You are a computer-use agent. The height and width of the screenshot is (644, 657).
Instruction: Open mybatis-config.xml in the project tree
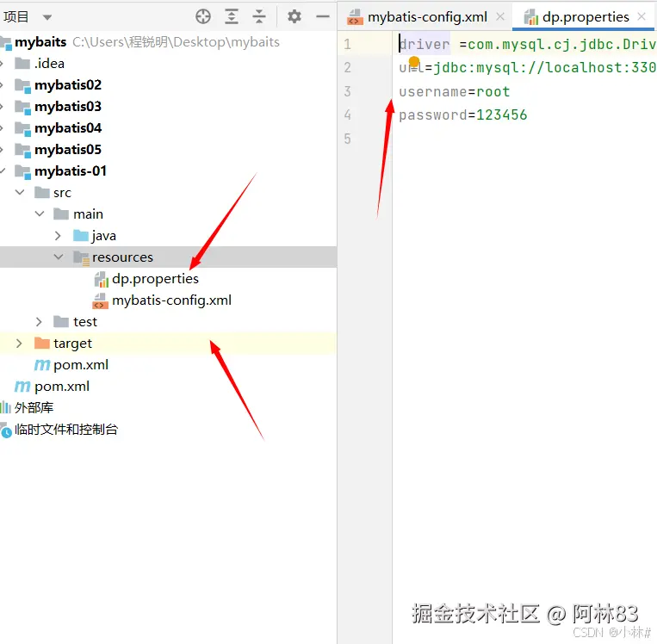(172, 300)
